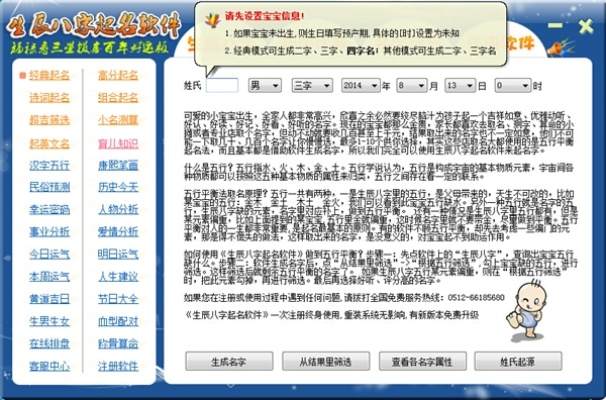Expand the month dropdown showing 8
Viewport: 606px width, 400px height.
coord(412,85)
